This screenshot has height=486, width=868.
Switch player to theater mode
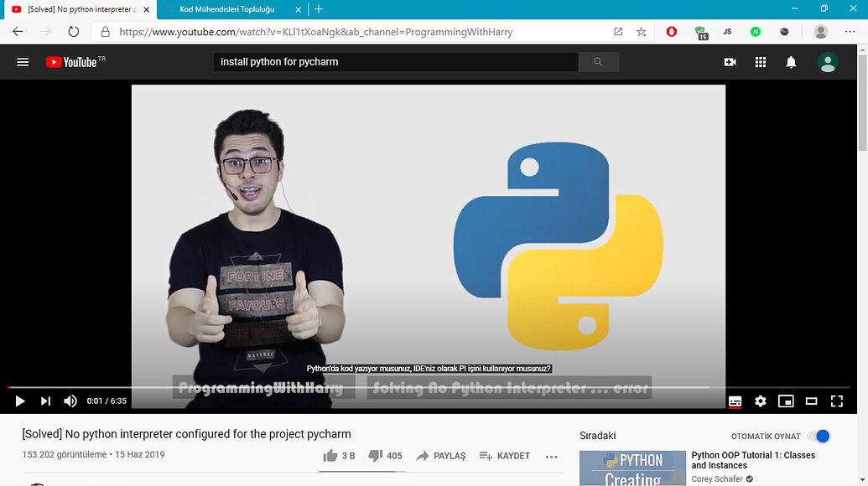pos(811,401)
